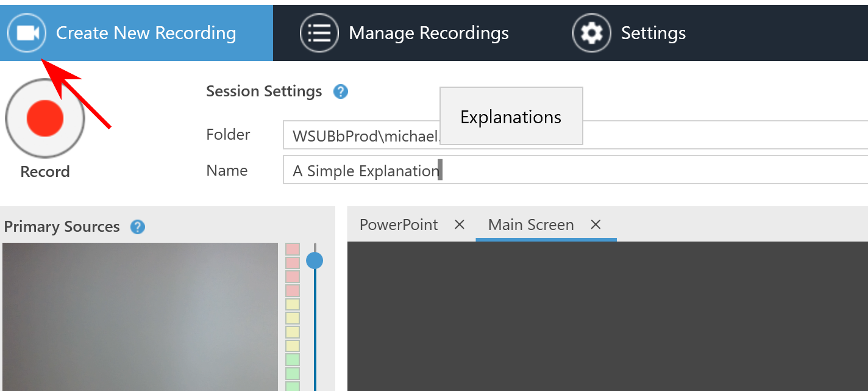Open the Primary Sources help icon
This screenshot has height=391, width=868.
click(138, 227)
